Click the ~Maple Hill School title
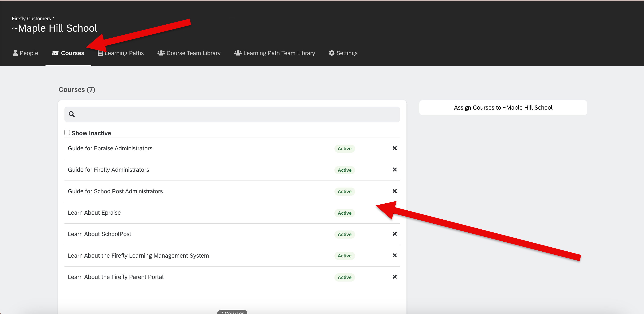Viewport: 644px width, 314px height. pos(54,28)
